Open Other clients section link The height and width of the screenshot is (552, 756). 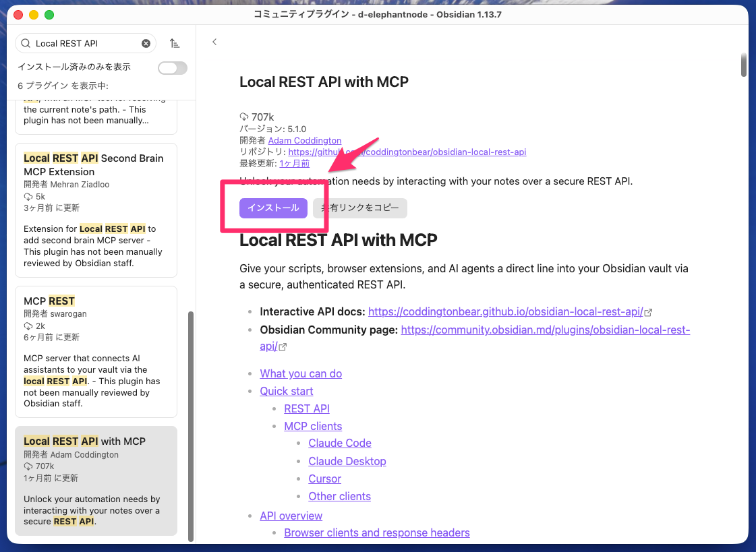tap(339, 497)
